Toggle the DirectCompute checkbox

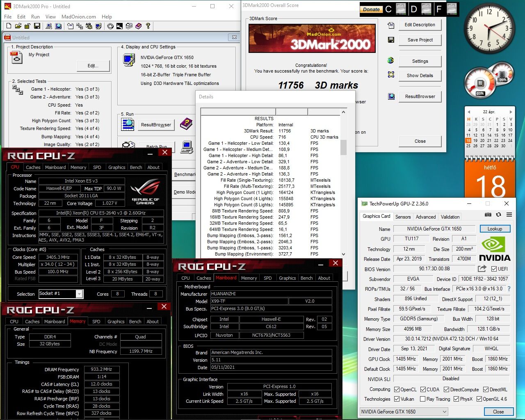[447, 390]
